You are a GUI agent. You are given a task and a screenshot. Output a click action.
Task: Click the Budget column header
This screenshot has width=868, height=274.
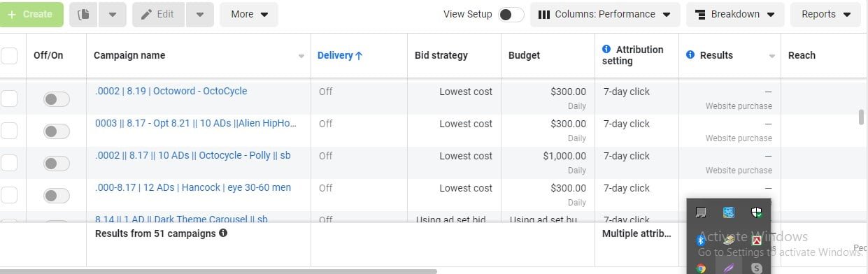click(x=524, y=55)
